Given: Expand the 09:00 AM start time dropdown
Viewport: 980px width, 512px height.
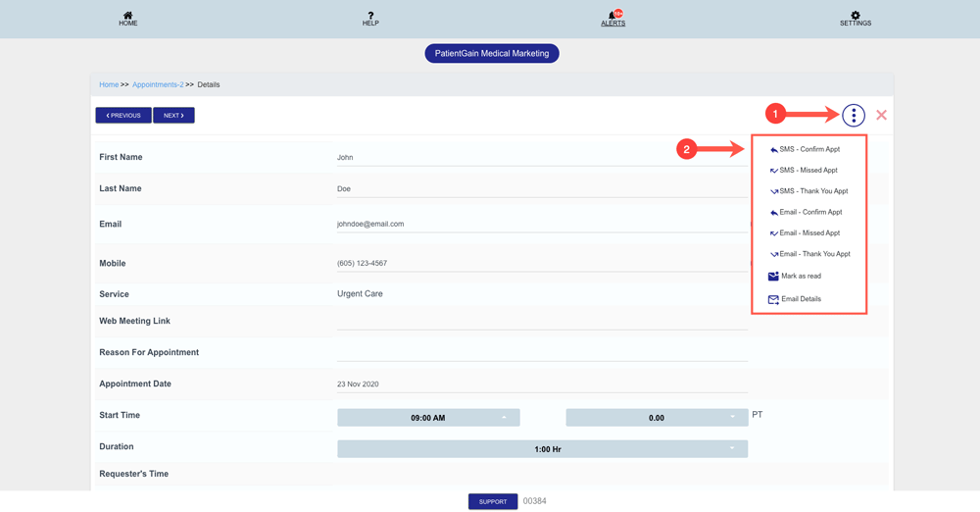Looking at the screenshot, I should coord(428,418).
